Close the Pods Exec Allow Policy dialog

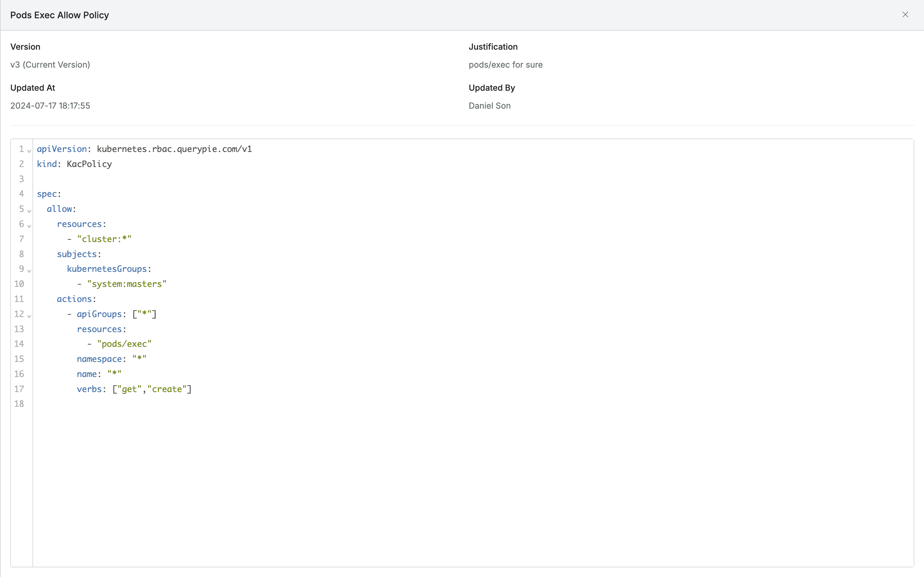click(x=905, y=14)
